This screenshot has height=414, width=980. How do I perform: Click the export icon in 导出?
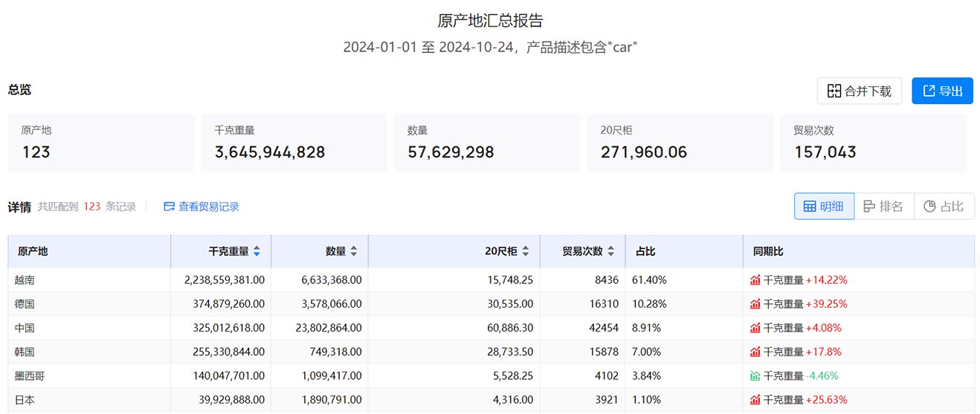pos(929,91)
